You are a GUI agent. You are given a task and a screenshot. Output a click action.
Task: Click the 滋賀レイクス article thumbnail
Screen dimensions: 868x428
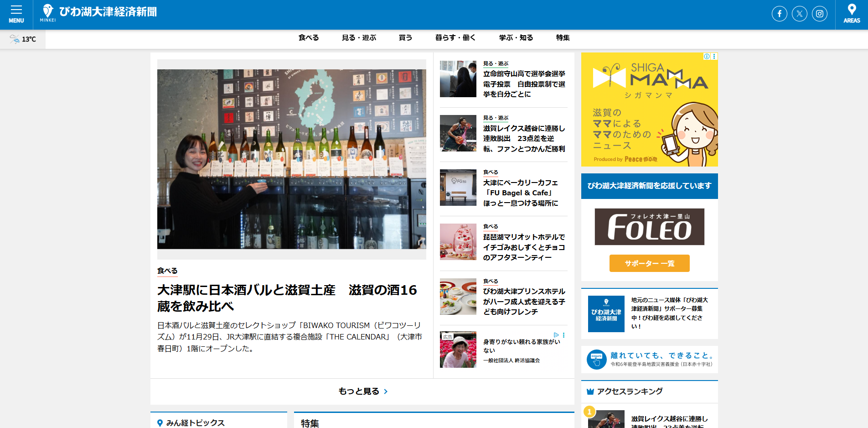coord(458,134)
